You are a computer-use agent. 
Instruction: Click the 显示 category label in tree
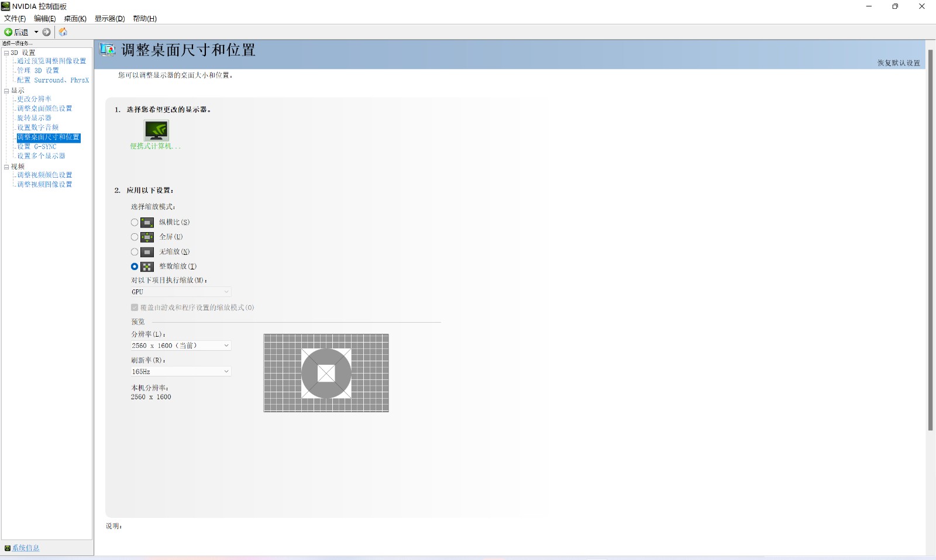[18, 91]
